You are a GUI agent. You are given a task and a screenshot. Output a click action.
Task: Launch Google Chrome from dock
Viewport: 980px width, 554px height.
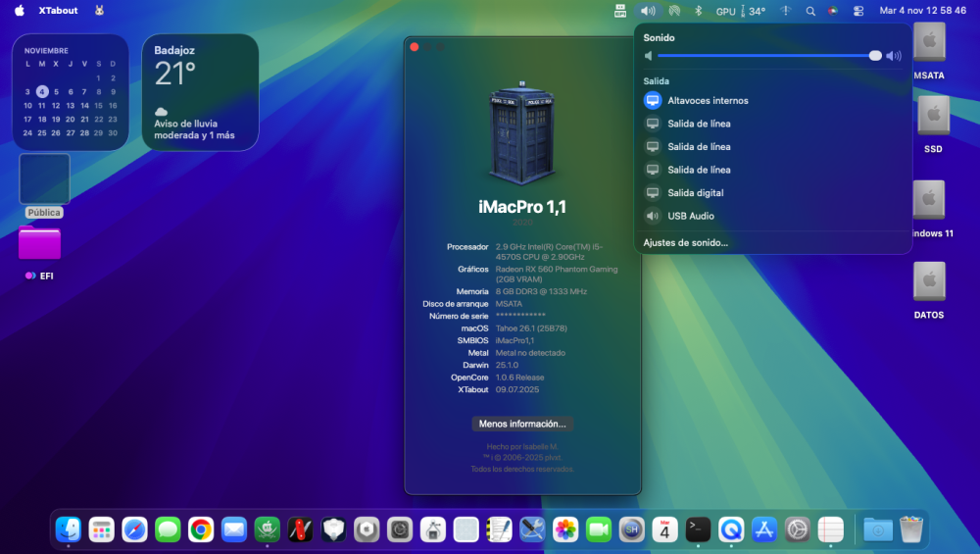pyautogui.click(x=201, y=529)
